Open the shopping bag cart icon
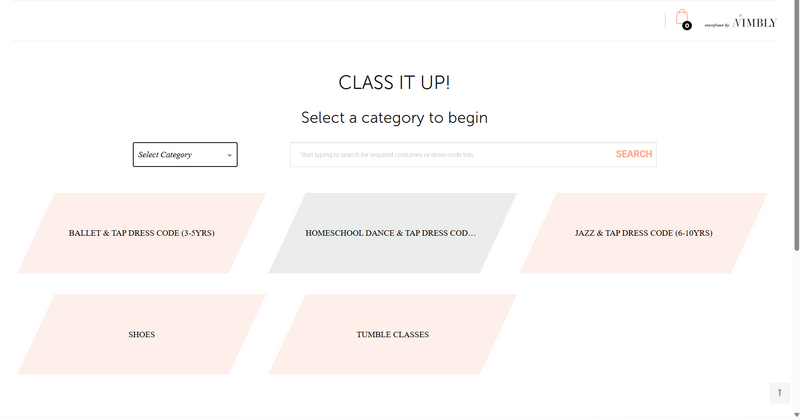This screenshot has height=419, width=800. [x=682, y=18]
